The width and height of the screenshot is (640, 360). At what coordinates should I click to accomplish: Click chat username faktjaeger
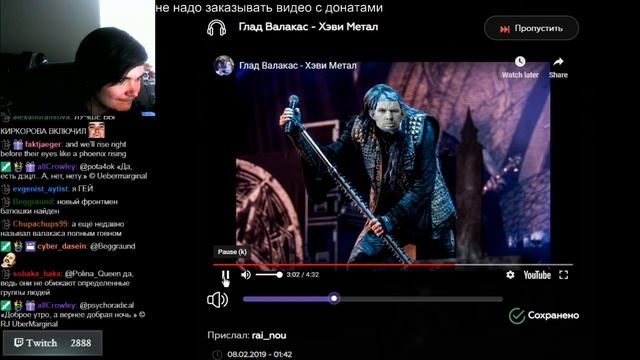tap(43, 144)
